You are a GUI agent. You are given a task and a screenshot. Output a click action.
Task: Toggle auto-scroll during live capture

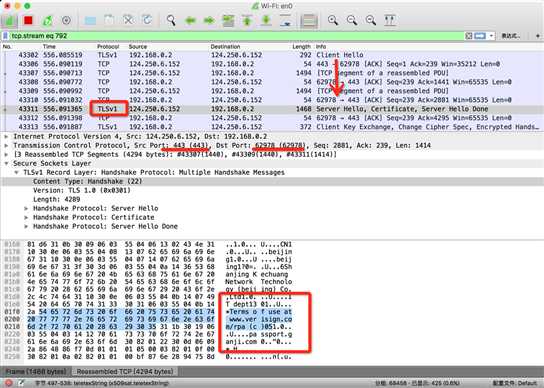[285, 20]
